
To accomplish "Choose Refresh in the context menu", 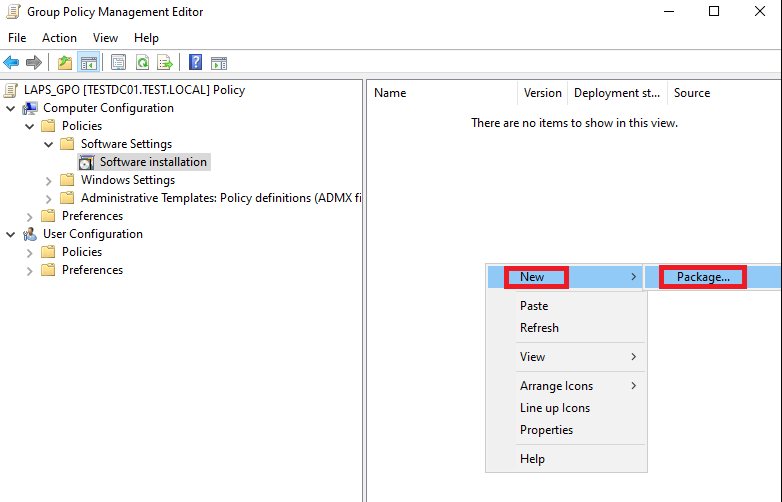I will pyautogui.click(x=539, y=328).
